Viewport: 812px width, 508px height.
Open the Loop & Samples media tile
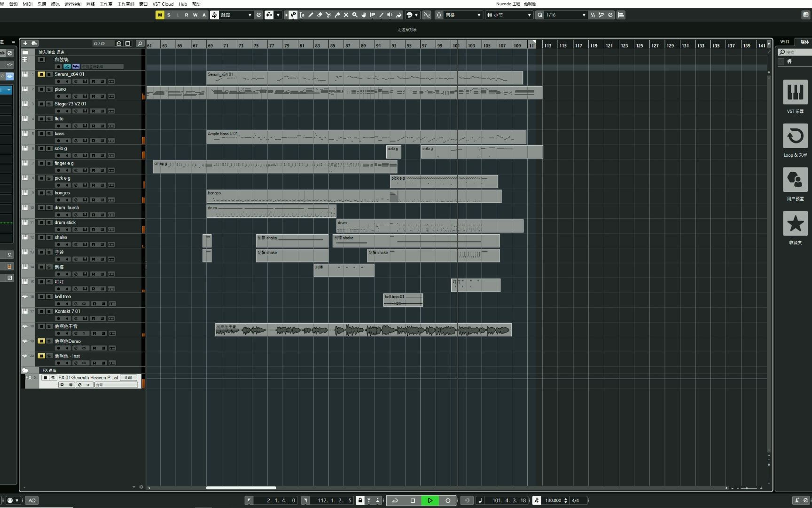tap(795, 136)
